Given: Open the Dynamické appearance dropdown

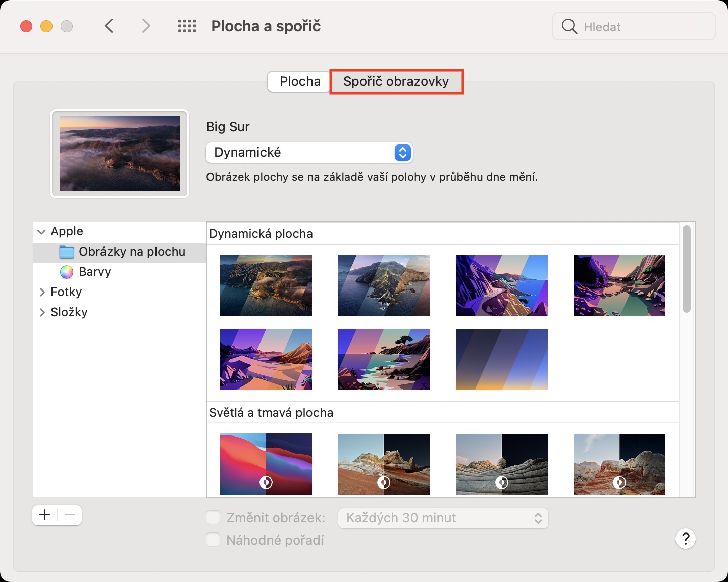Looking at the screenshot, I should [x=309, y=152].
